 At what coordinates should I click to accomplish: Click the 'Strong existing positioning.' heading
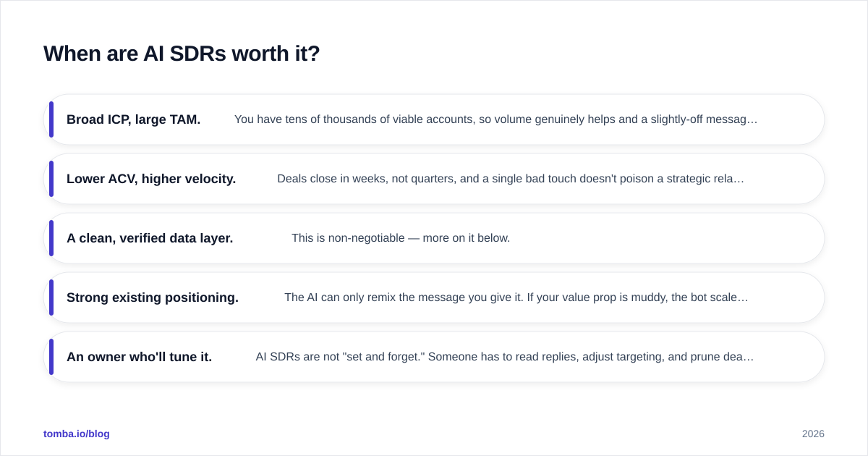click(153, 297)
